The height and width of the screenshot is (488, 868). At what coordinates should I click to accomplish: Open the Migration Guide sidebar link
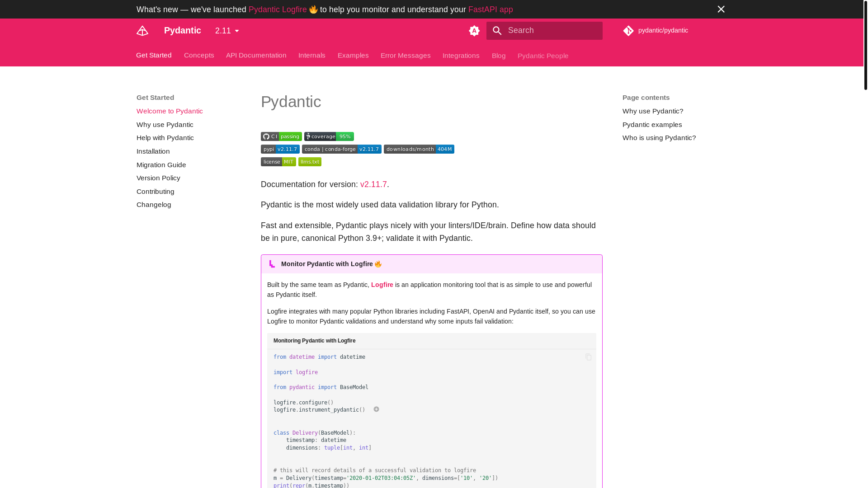(x=161, y=165)
